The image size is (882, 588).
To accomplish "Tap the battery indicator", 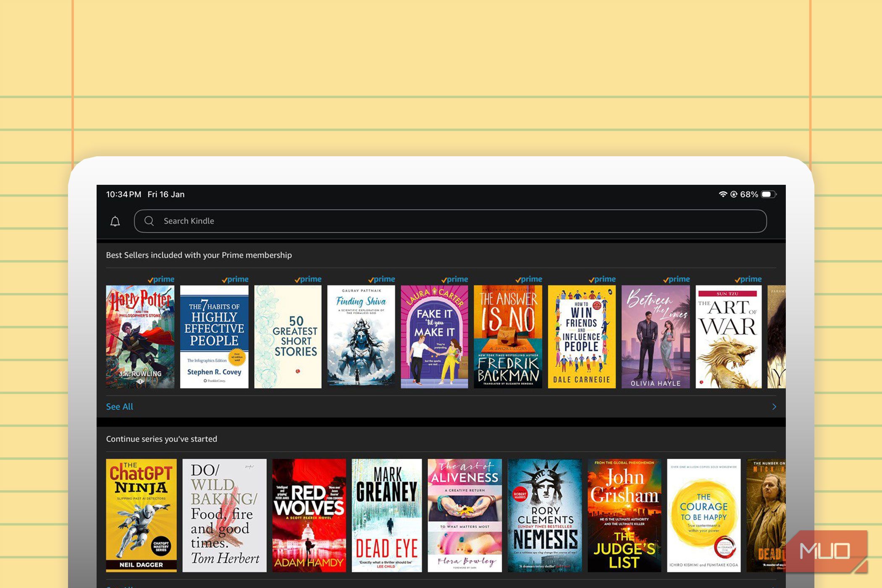I will pyautogui.click(x=767, y=194).
